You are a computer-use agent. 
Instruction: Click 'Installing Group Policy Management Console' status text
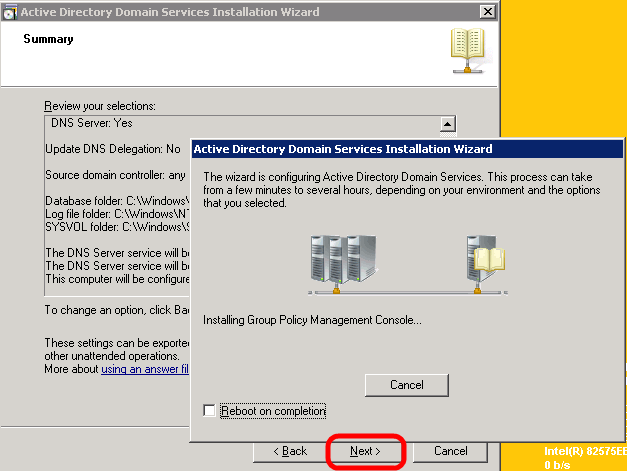pos(312,321)
